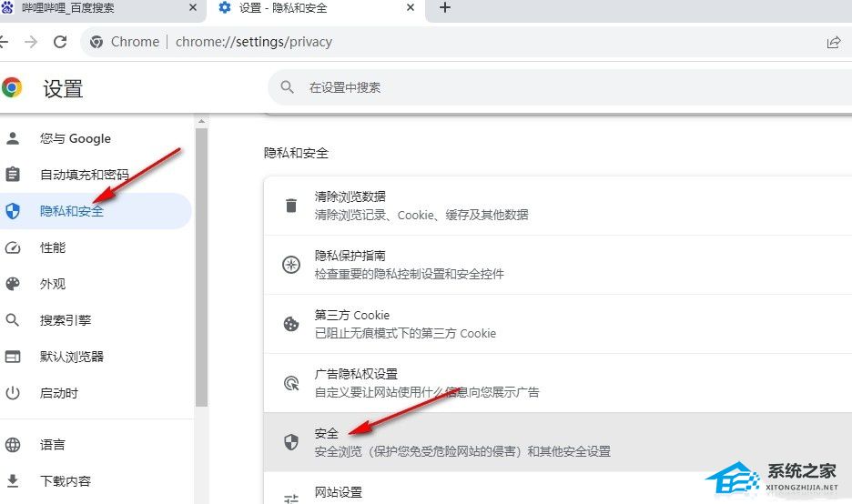The image size is (852, 504).
Task: Click the Chrome site info icon in address bar
Action: point(96,42)
